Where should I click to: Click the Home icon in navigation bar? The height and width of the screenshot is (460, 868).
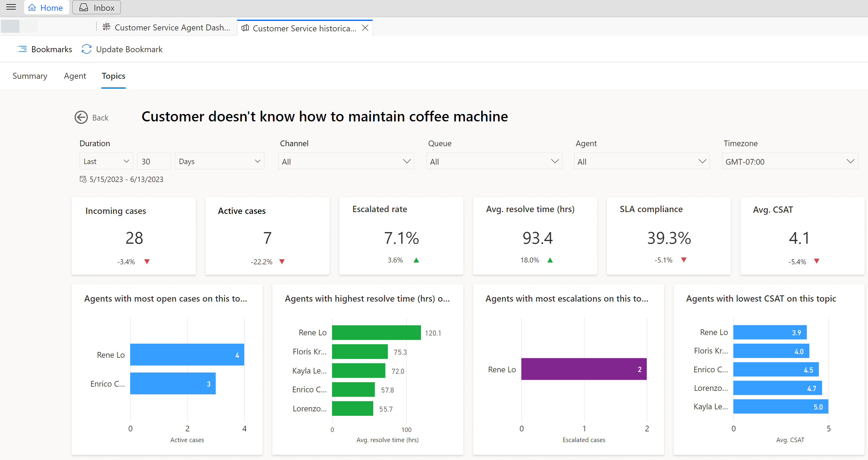pyautogui.click(x=32, y=7)
